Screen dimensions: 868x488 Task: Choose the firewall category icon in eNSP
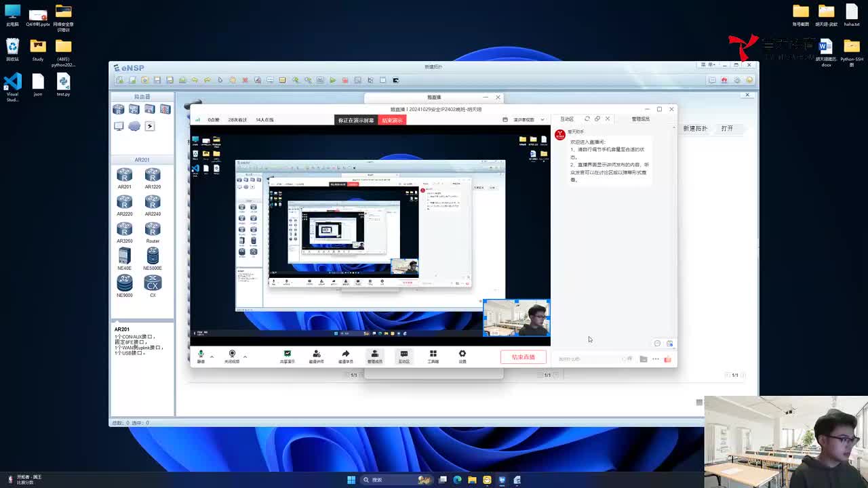click(x=165, y=109)
